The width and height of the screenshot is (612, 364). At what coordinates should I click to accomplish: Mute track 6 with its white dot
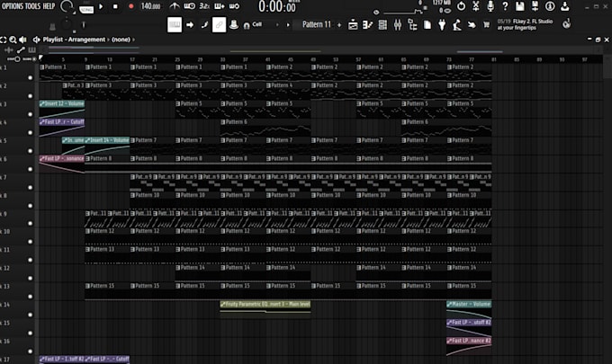coord(30,169)
